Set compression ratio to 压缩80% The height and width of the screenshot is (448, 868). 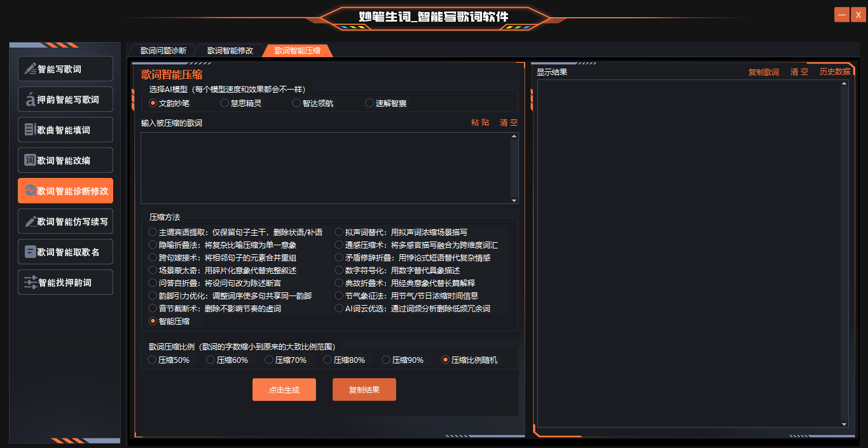[x=344, y=360]
